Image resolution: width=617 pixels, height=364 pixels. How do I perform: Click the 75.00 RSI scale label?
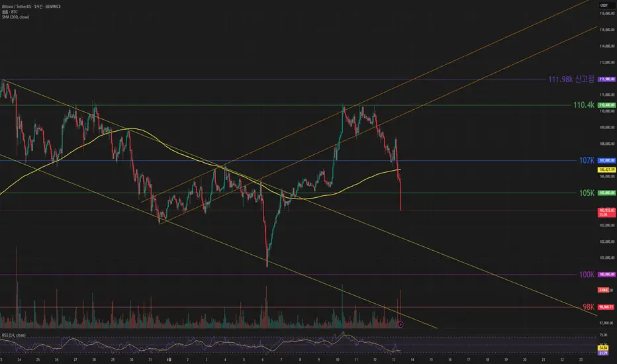point(603,335)
